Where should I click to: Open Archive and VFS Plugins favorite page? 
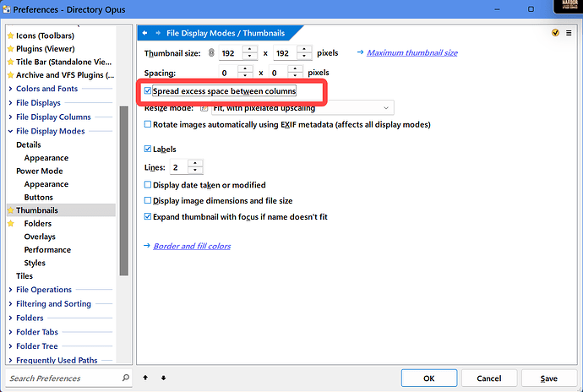[65, 75]
